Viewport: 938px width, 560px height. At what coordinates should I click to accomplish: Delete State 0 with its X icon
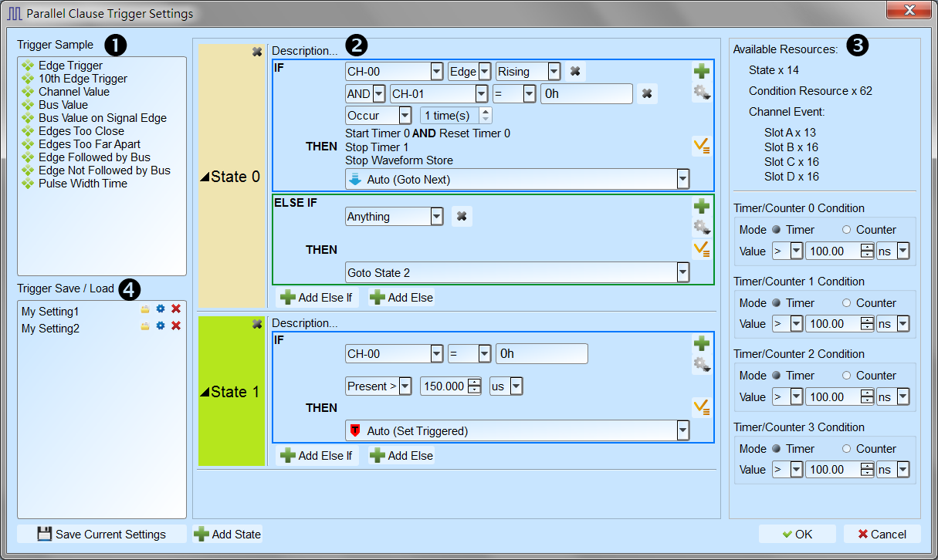pyautogui.click(x=257, y=52)
